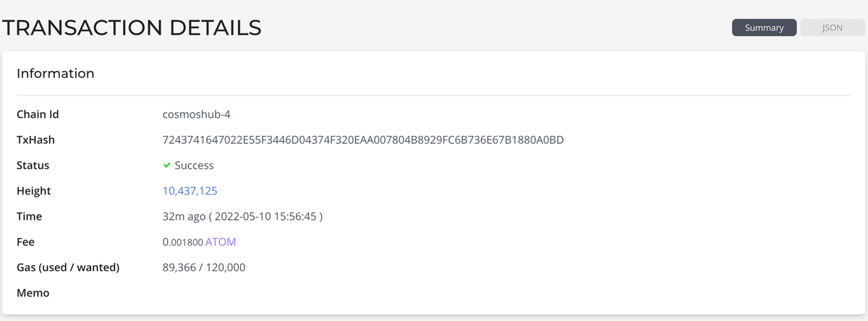Select the TxHash value string
The height and width of the screenshot is (321, 868).
point(363,140)
